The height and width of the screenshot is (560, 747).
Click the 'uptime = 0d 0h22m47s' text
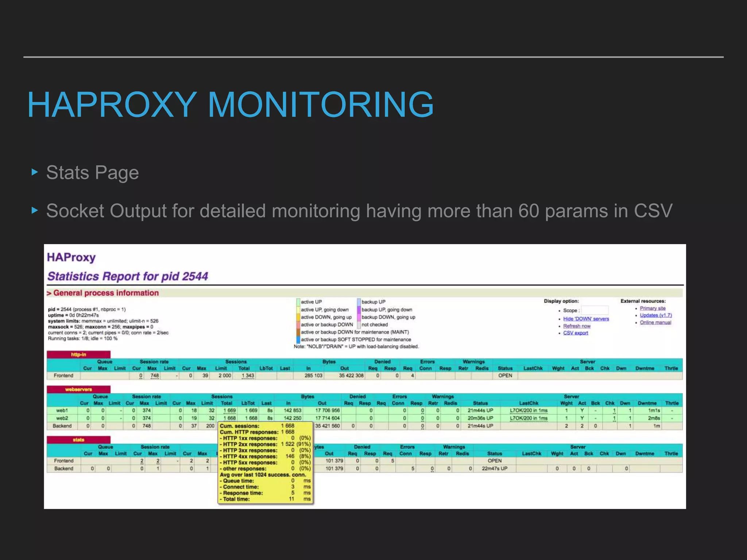[x=73, y=315]
